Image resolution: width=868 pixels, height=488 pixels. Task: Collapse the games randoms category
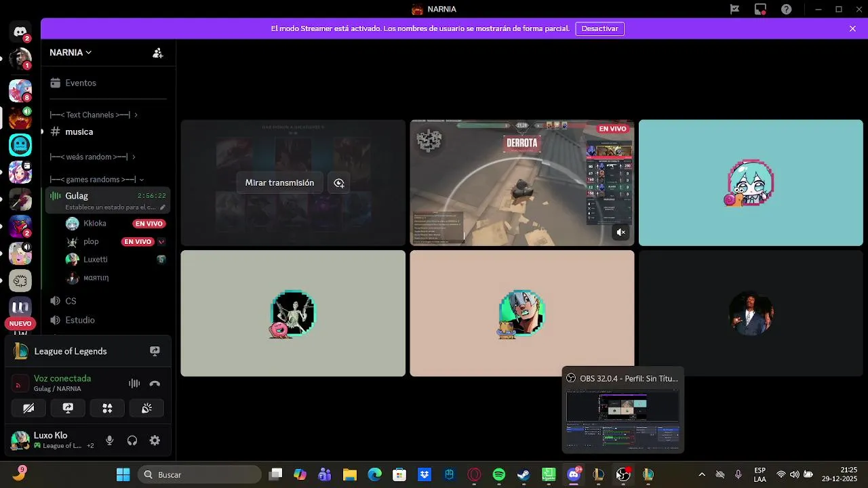tap(96, 180)
